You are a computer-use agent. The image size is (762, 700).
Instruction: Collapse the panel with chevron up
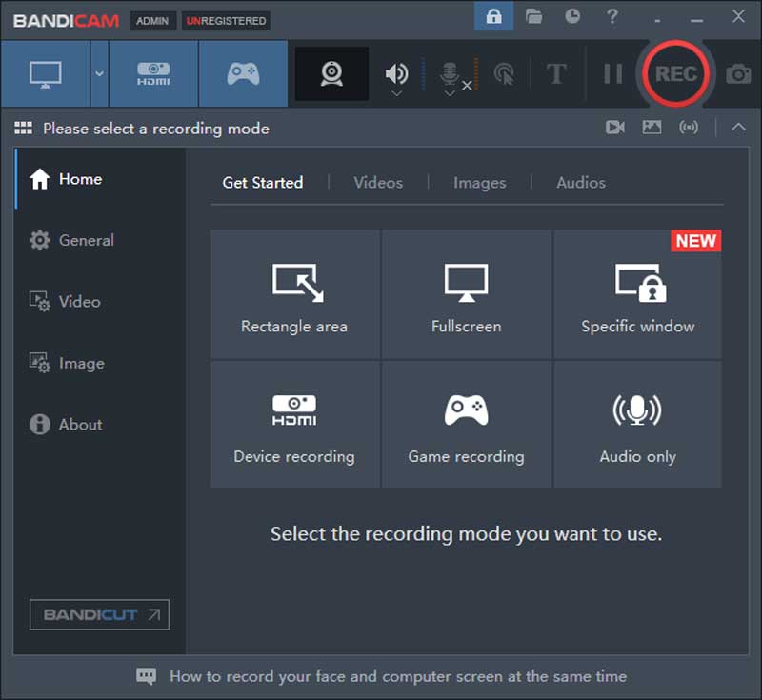pyautogui.click(x=738, y=128)
